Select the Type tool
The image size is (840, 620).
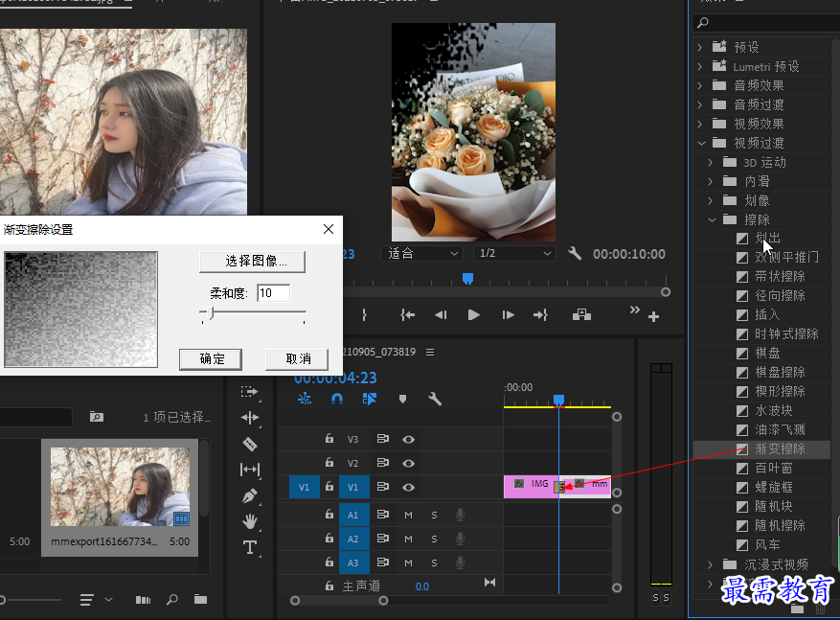pos(250,547)
